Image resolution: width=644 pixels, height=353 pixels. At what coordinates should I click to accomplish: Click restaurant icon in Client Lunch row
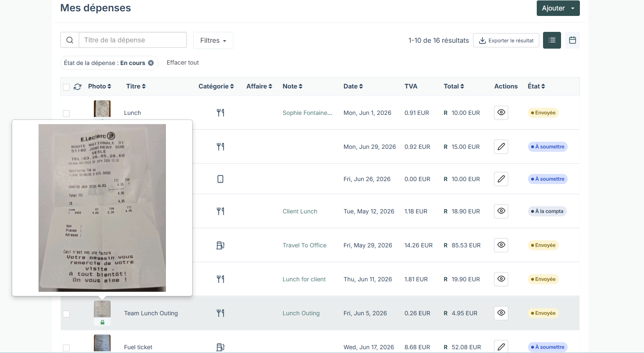pyautogui.click(x=220, y=211)
